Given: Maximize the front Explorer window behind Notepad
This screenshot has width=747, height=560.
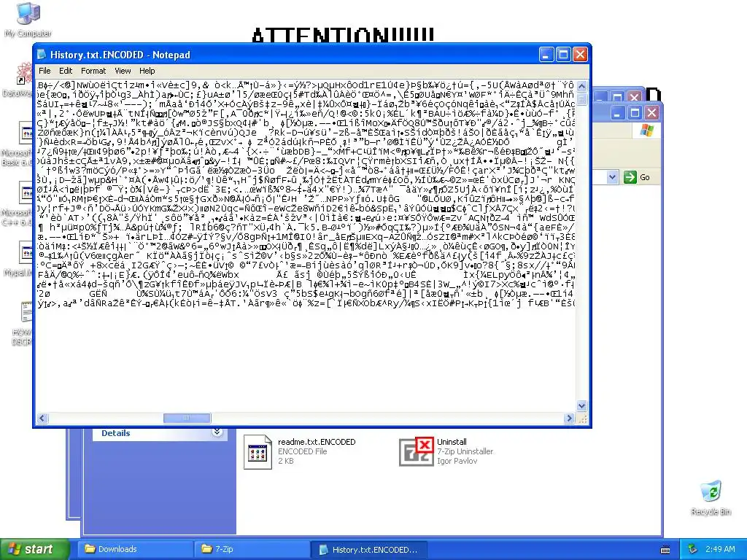Looking at the screenshot, I should 635,113.
